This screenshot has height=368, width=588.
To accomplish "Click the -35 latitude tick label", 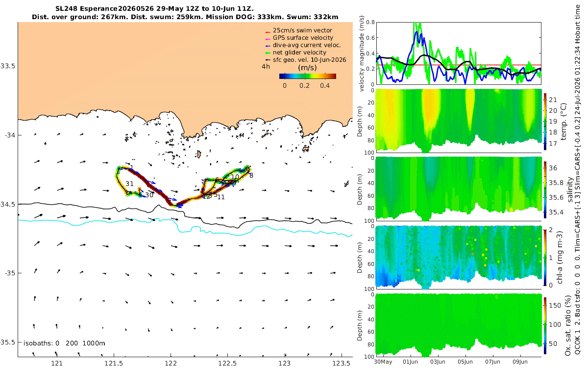I will [x=10, y=273].
